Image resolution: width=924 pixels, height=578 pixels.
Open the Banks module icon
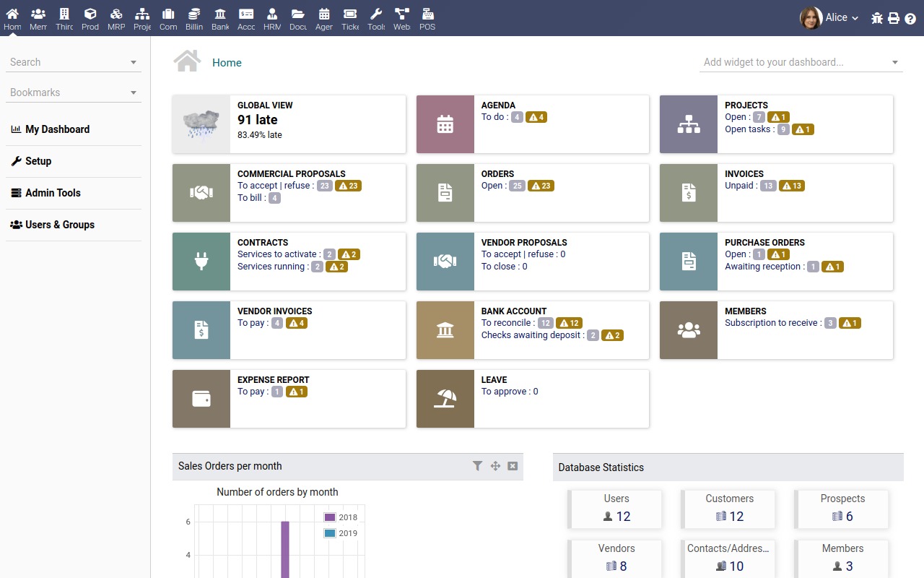[220, 18]
